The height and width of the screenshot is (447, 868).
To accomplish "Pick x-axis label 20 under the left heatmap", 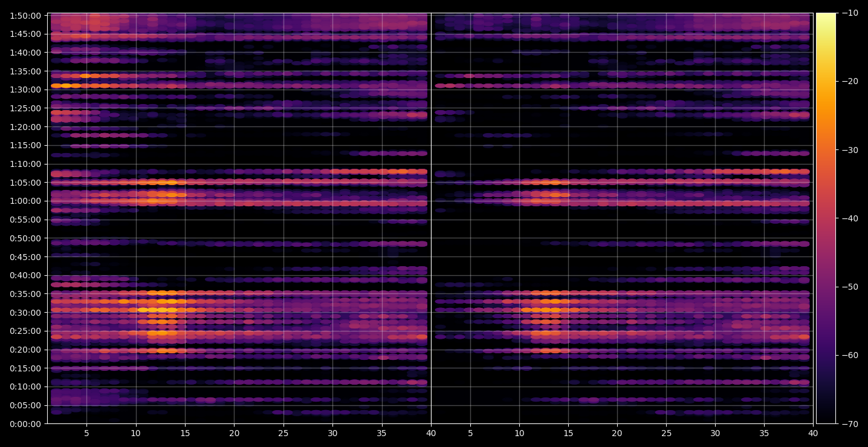I will coord(234,433).
